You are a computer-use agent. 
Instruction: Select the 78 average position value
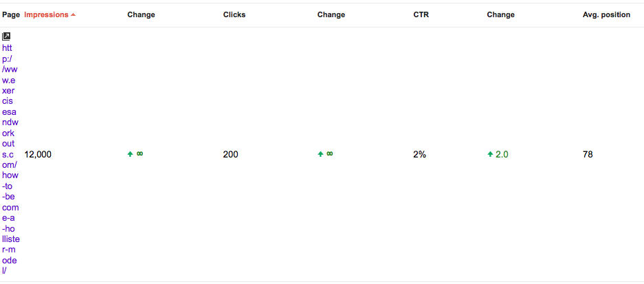588,155
